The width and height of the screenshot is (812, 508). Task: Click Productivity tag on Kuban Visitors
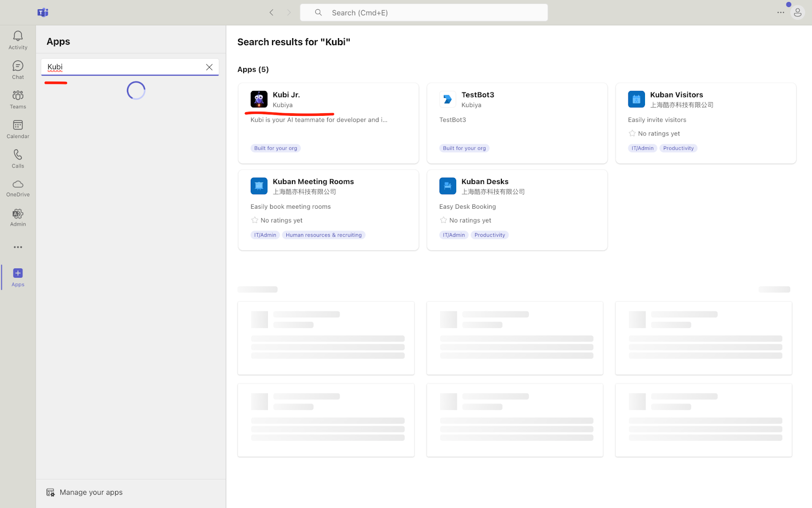[679, 148]
